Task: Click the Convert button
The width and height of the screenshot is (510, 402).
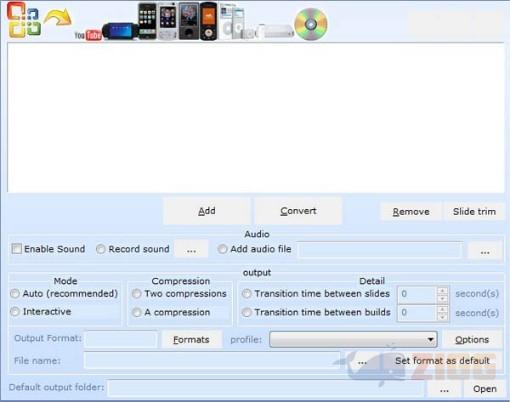Action: [298, 211]
